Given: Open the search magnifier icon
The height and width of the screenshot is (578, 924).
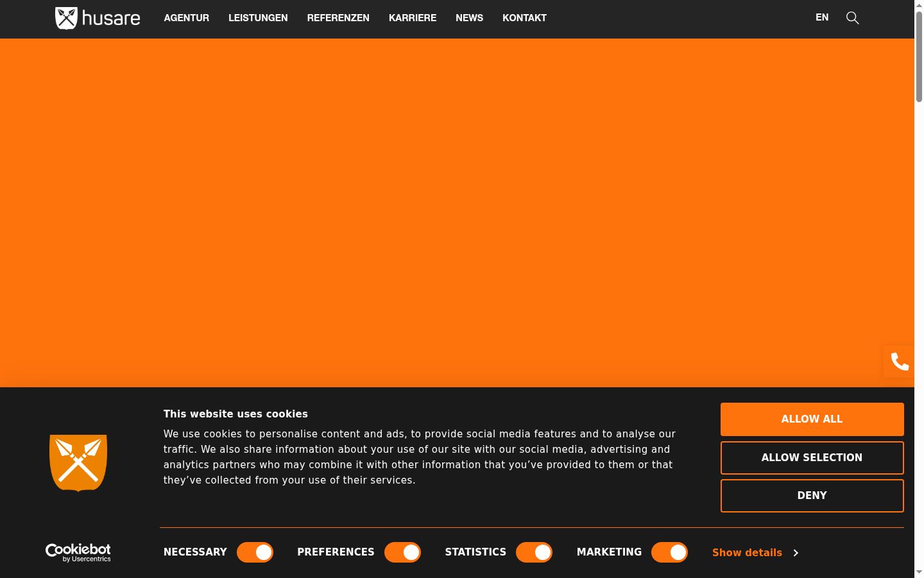Looking at the screenshot, I should (x=852, y=18).
